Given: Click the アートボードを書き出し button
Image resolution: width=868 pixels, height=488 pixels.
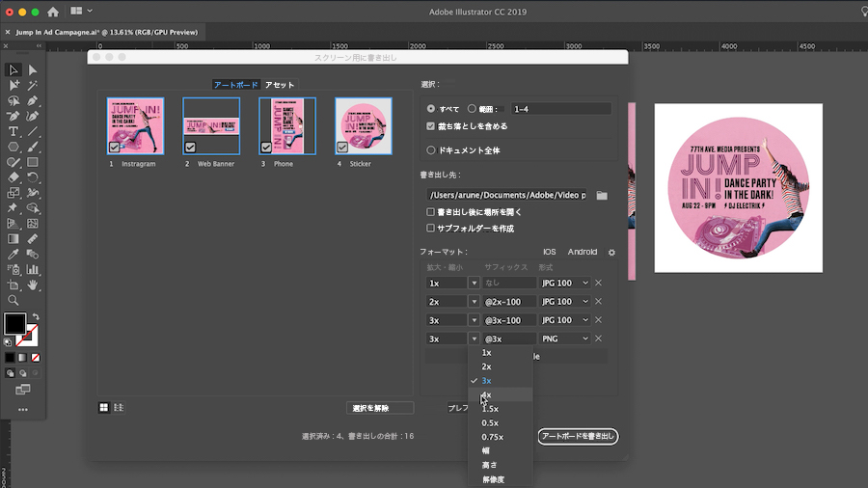Looking at the screenshot, I should click(x=578, y=436).
